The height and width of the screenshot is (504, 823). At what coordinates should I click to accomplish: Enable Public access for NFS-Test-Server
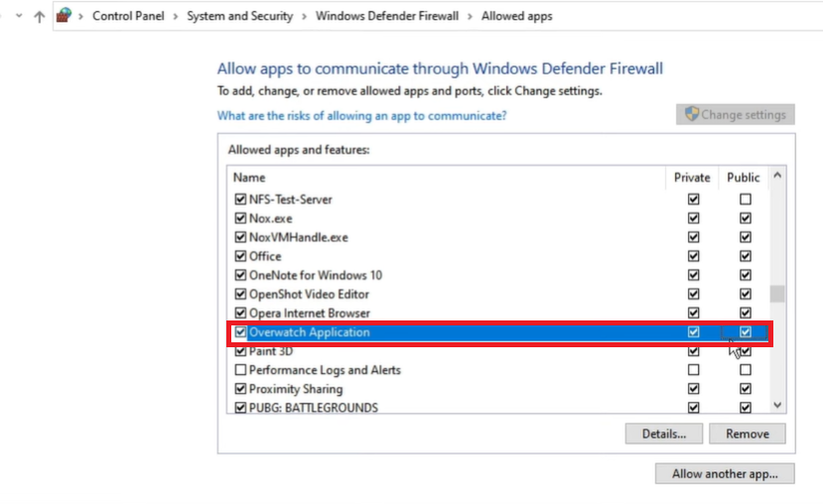point(745,199)
